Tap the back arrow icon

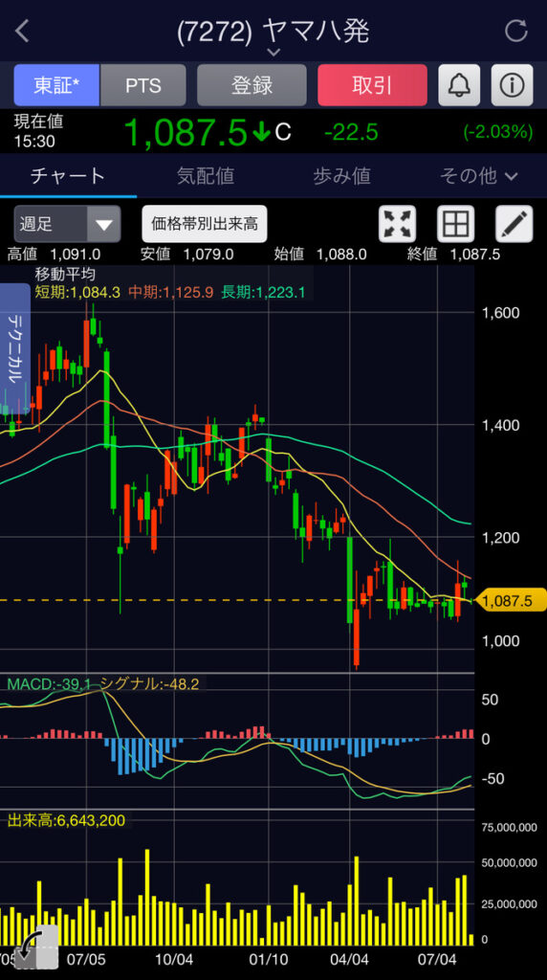click(x=23, y=32)
